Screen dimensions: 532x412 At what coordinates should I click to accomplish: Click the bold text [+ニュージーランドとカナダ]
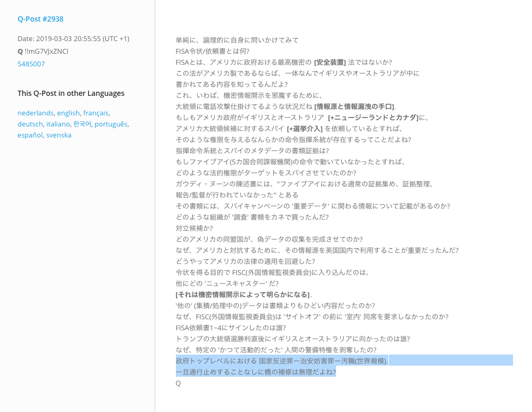click(x=373, y=117)
